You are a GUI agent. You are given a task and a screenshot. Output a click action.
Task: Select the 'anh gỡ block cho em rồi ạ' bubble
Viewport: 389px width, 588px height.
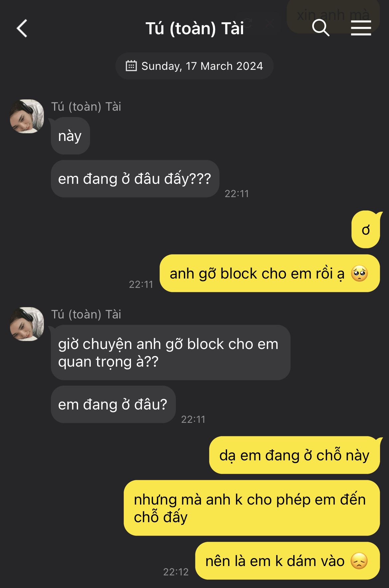(x=270, y=274)
